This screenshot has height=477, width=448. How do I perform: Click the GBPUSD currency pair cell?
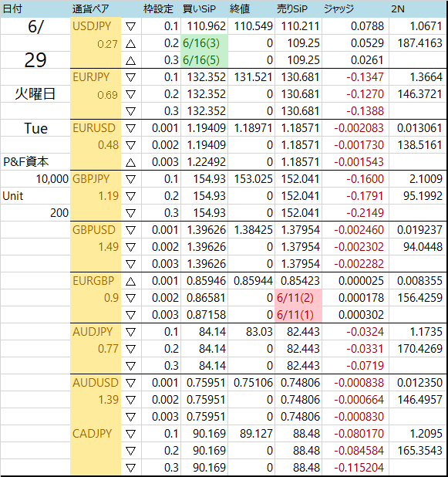point(96,230)
